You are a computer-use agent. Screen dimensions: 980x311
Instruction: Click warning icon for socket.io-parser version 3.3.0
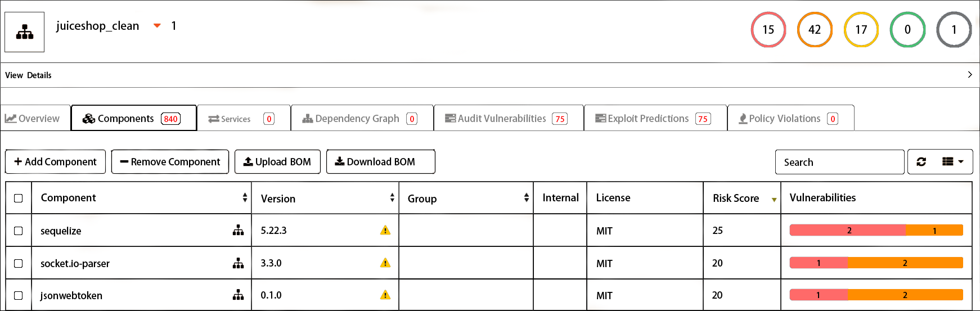(385, 263)
